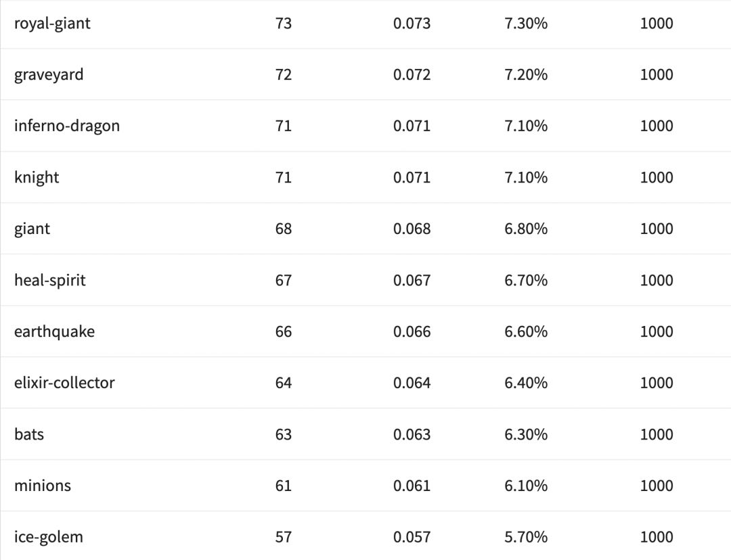The width and height of the screenshot is (731, 560).
Task: Select the 1000 total in knight row
Action: coord(657,177)
